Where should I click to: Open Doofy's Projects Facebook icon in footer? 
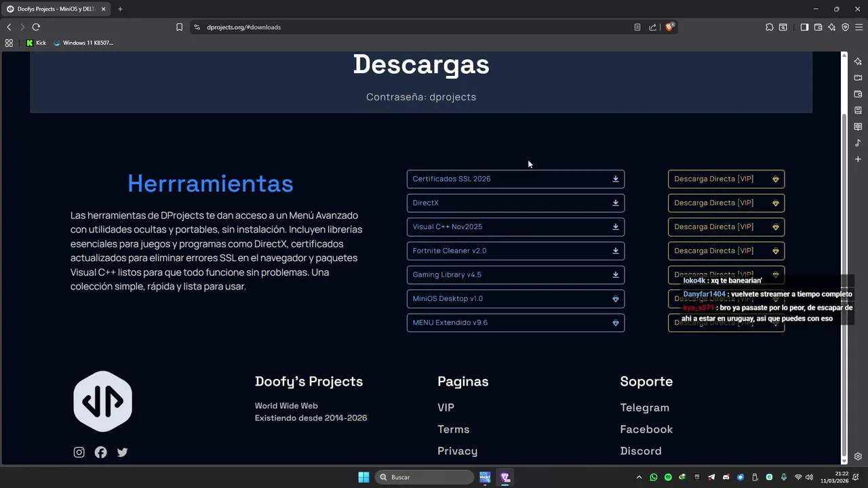point(101,452)
